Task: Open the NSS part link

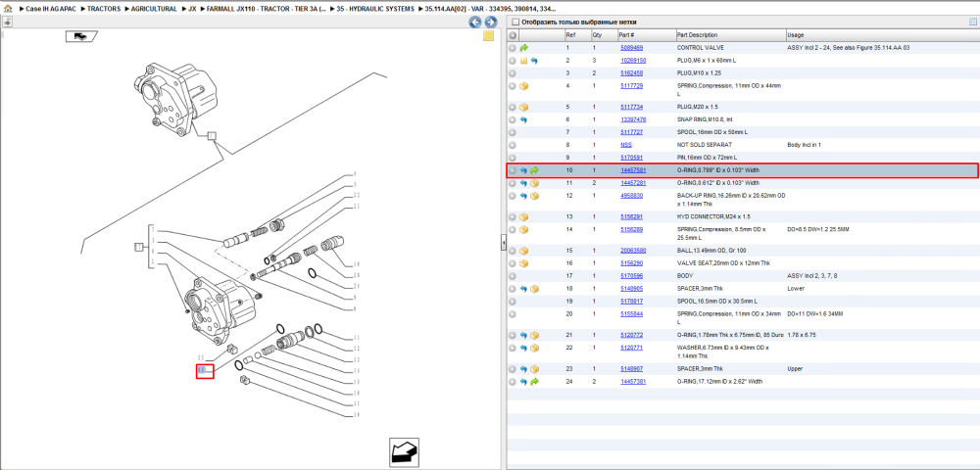Action: coord(625,144)
